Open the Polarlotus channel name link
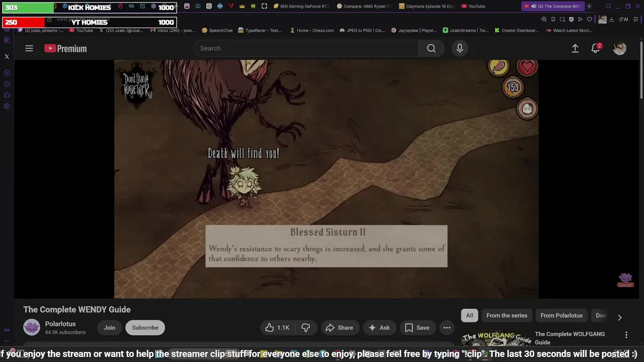The width and height of the screenshot is (644, 362). tap(60, 324)
